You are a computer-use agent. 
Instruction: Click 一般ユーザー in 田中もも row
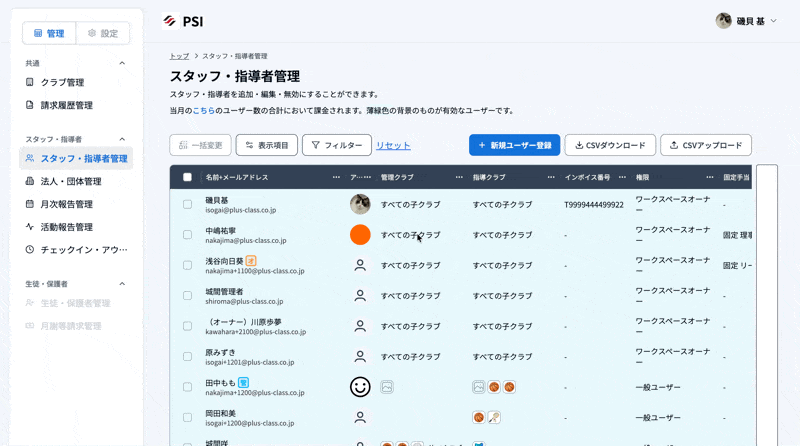pyautogui.click(x=658, y=387)
